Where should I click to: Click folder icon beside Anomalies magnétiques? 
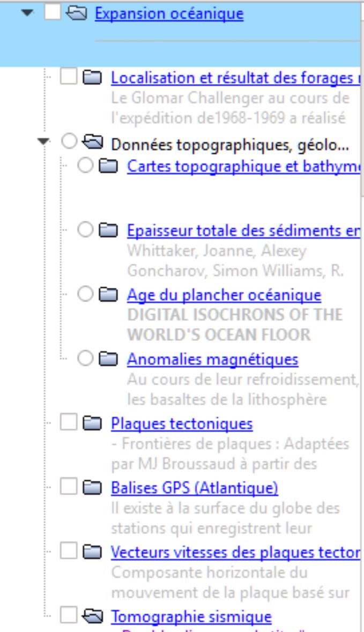[x=115, y=358]
